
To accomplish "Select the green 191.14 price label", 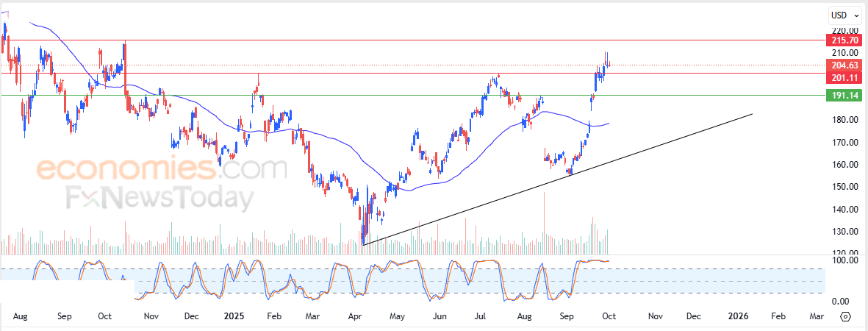I will tap(843, 95).
